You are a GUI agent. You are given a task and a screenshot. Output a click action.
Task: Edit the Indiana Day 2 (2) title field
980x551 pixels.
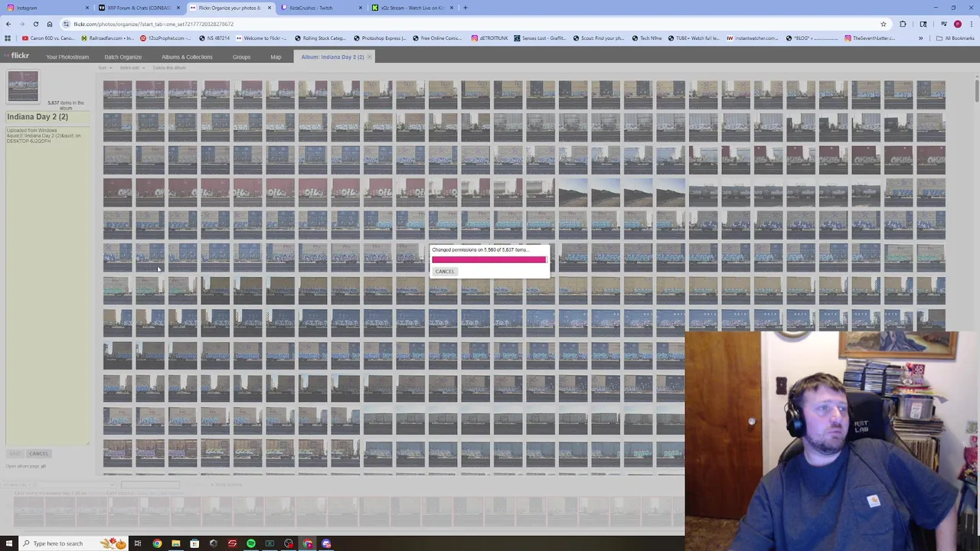pos(47,117)
